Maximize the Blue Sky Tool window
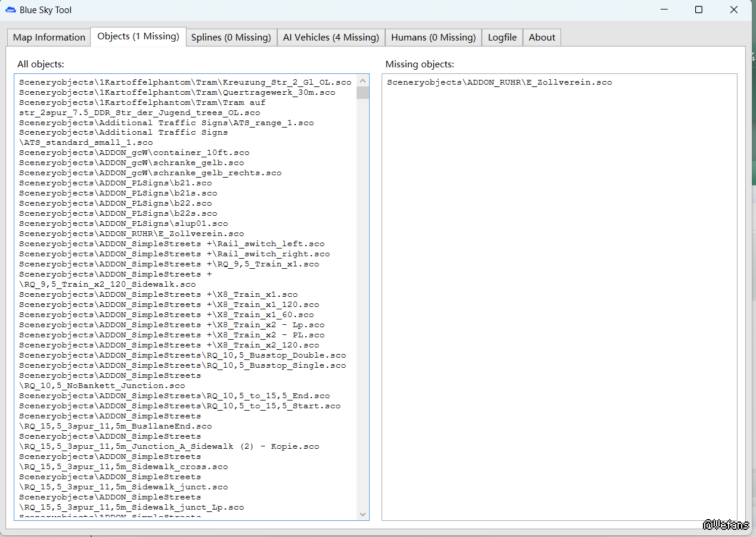The height and width of the screenshot is (537, 756). click(699, 10)
